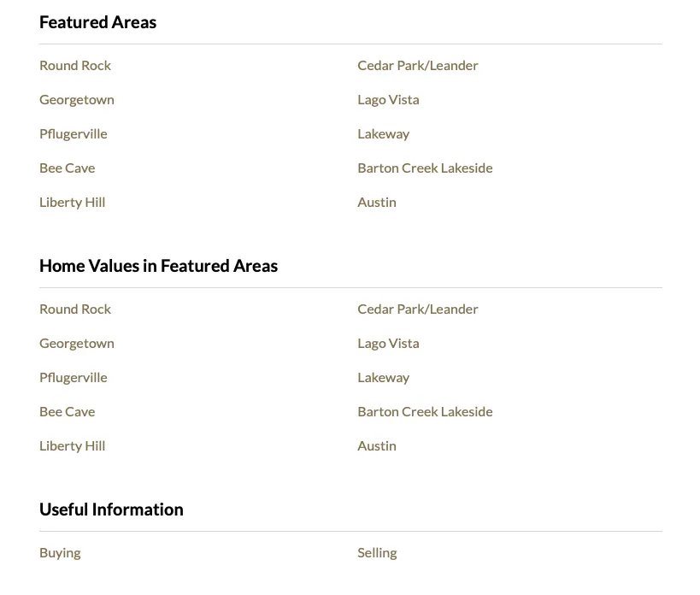Open Liberty Hill home values link
700x595 pixels.
(x=73, y=446)
